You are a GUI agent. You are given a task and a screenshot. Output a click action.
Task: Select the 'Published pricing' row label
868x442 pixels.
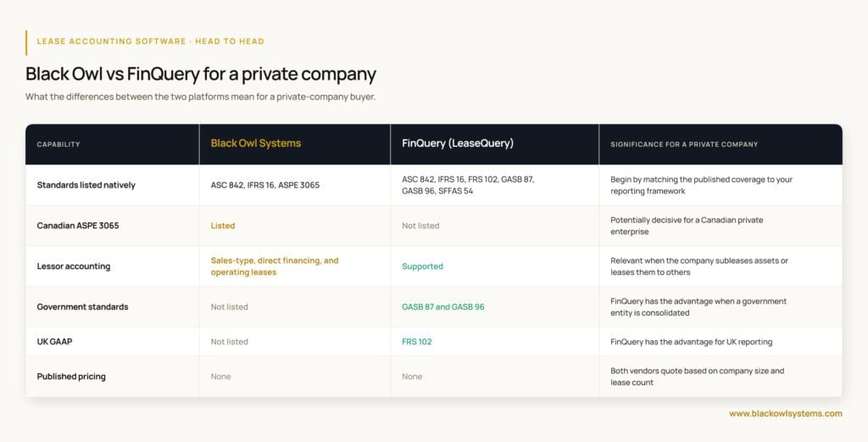pos(71,376)
